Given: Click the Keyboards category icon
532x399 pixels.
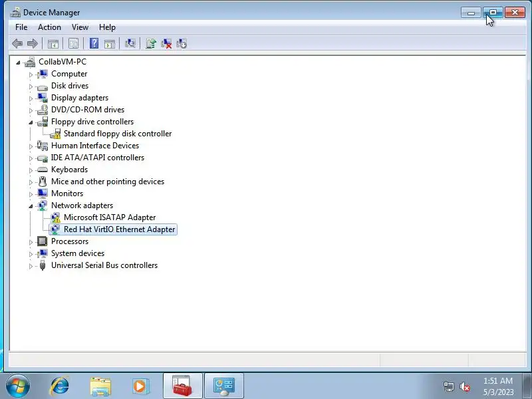Looking at the screenshot, I should (x=43, y=170).
